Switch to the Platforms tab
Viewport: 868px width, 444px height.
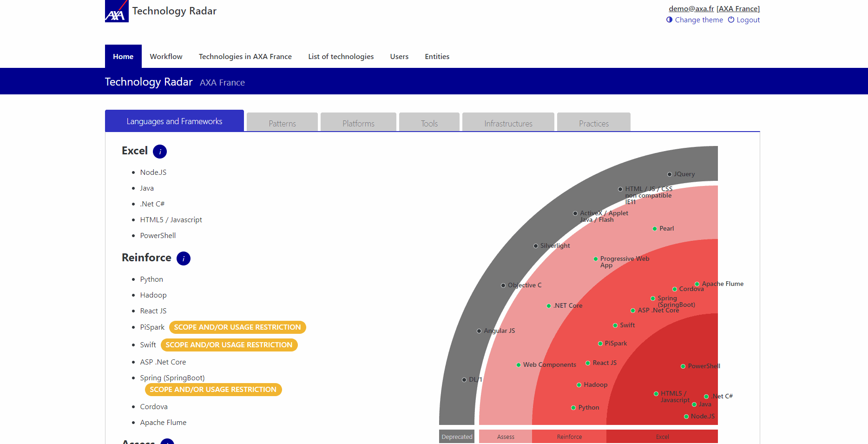click(358, 123)
